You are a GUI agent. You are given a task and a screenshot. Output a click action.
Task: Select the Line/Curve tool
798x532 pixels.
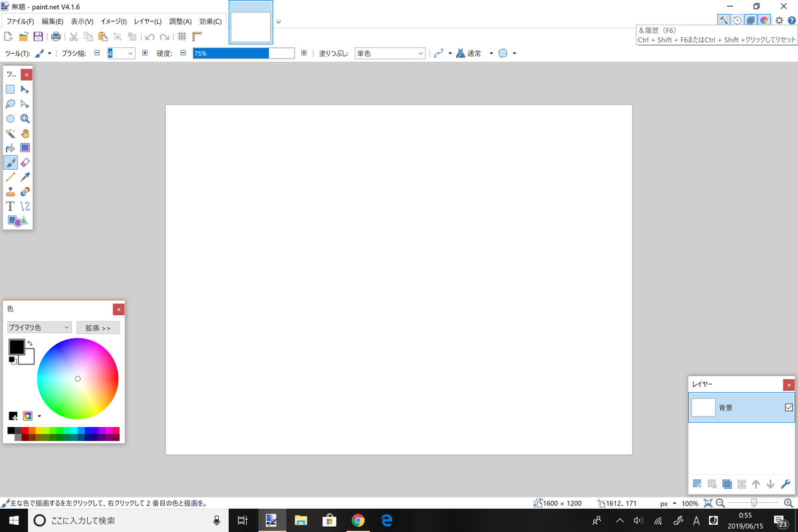(x=25, y=206)
